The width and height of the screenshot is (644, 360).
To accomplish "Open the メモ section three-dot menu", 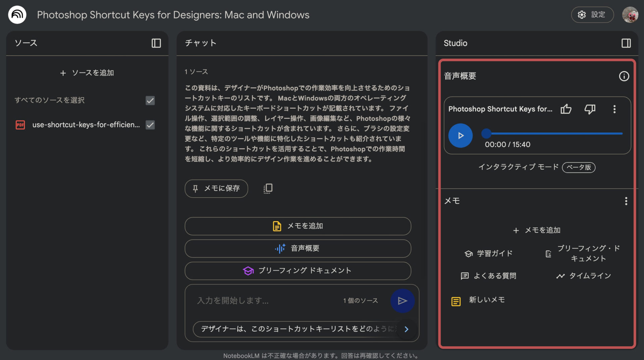I will click(626, 201).
